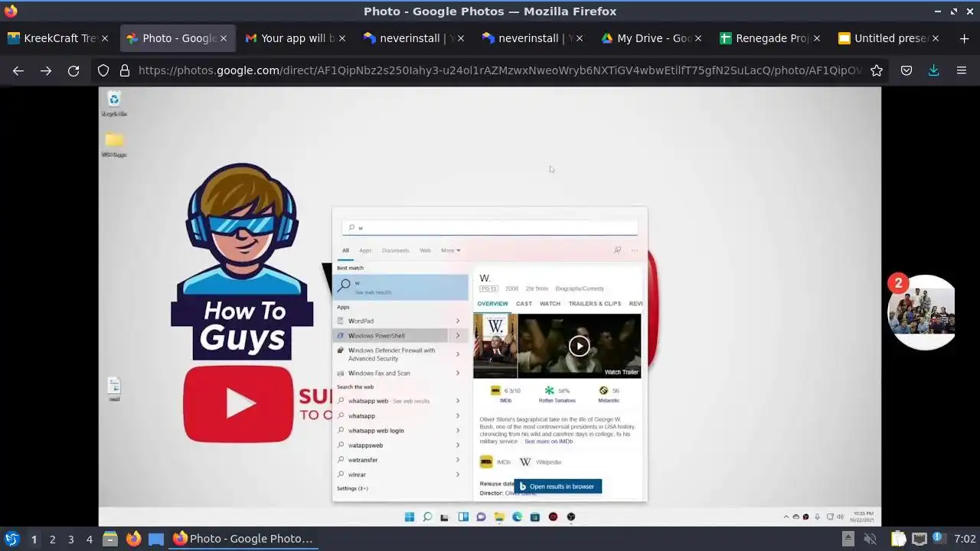Close the Untitled presentation tab
Image resolution: width=980 pixels, height=551 pixels.
936,38
